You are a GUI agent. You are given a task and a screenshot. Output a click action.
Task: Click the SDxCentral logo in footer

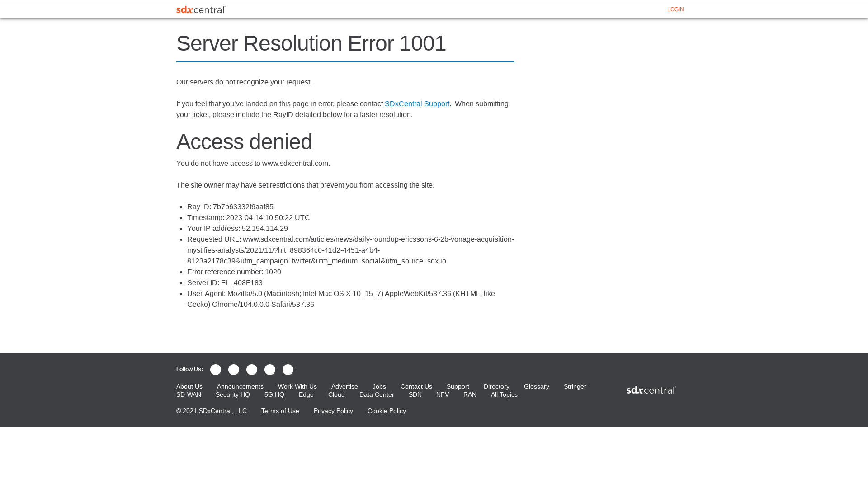(x=651, y=390)
